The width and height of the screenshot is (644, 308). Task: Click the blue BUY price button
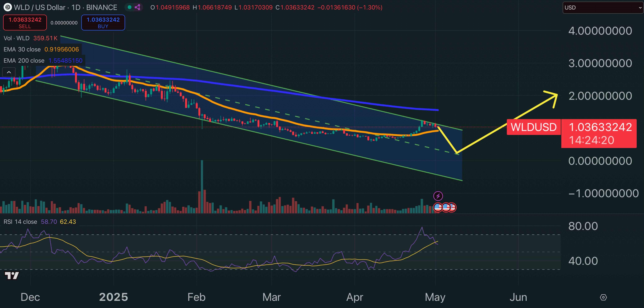coord(103,23)
